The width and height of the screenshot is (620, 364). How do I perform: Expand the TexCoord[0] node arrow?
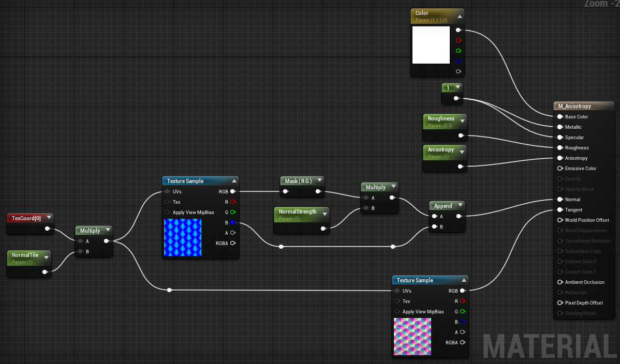[x=49, y=217]
